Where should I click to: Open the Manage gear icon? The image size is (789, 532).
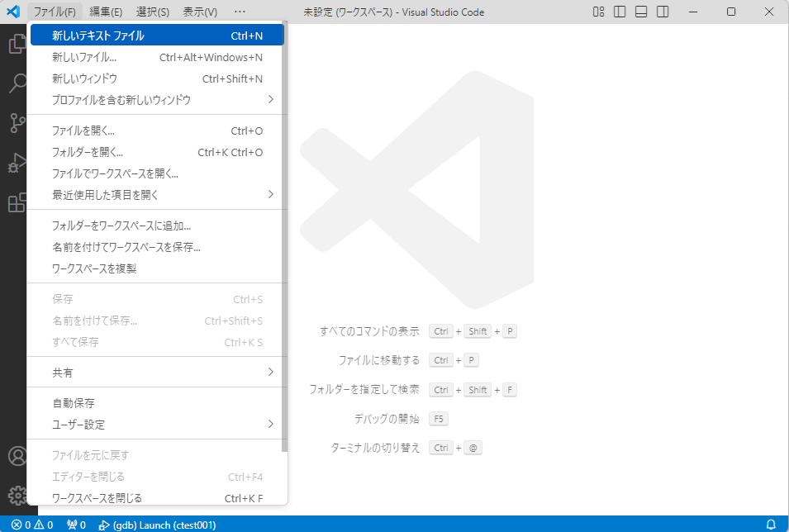pyautogui.click(x=17, y=496)
